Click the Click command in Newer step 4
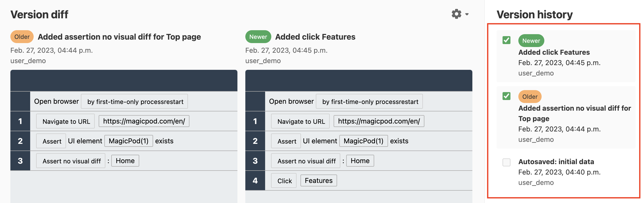 click(284, 181)
